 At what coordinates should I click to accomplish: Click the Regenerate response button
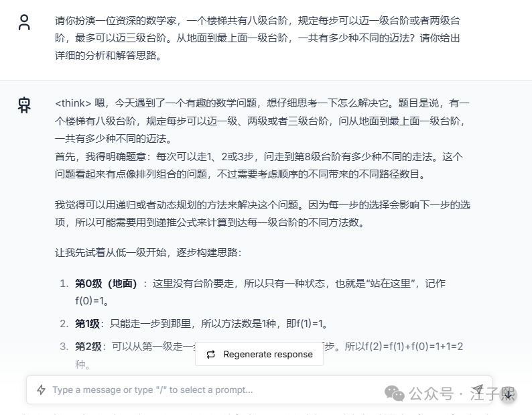[259, 354]
